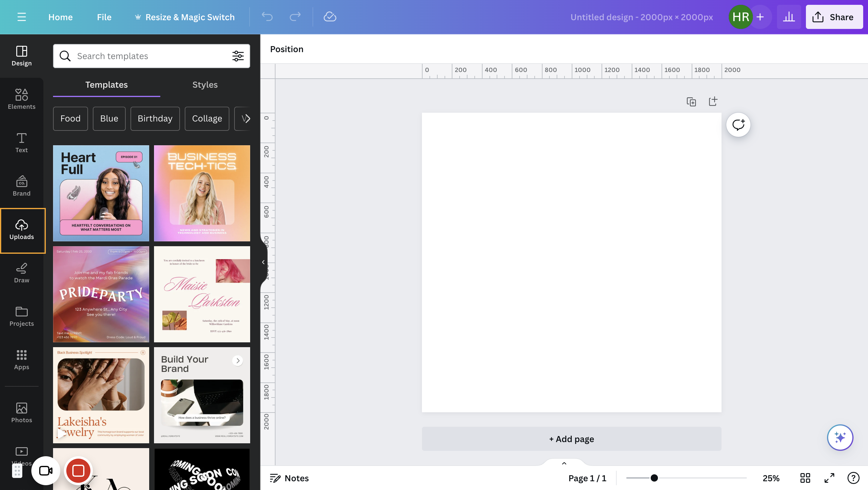Open the File menu
This screenshot has height=490, width=868.
[104, 17]
